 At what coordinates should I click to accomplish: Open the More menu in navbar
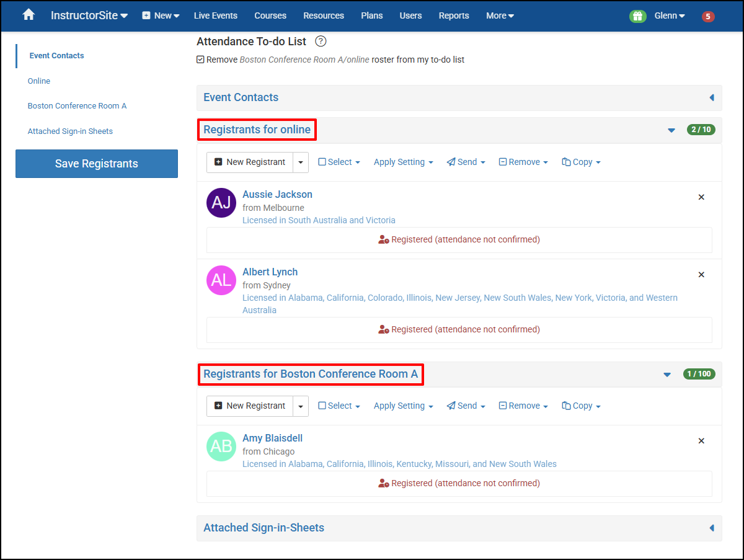500,16
